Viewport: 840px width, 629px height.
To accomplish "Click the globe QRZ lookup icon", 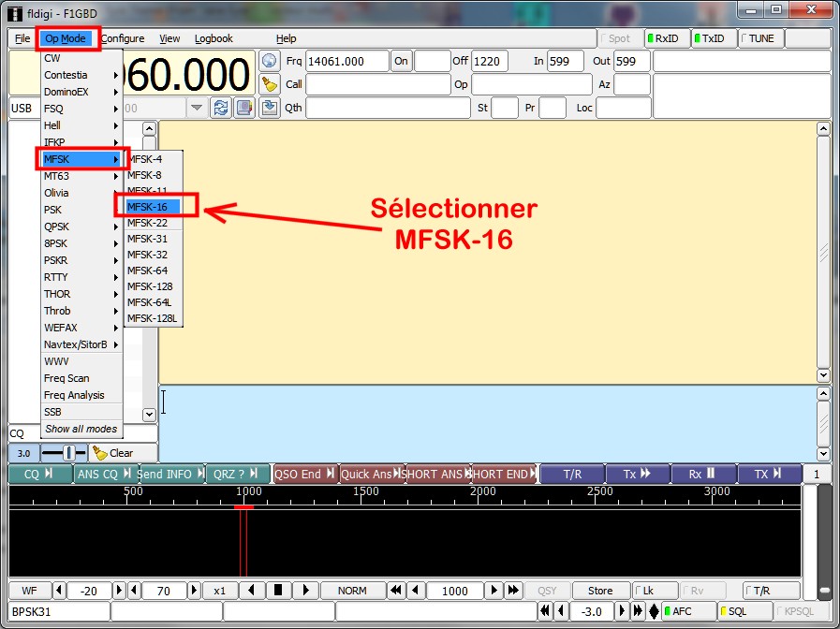I will tap(270, 61).
